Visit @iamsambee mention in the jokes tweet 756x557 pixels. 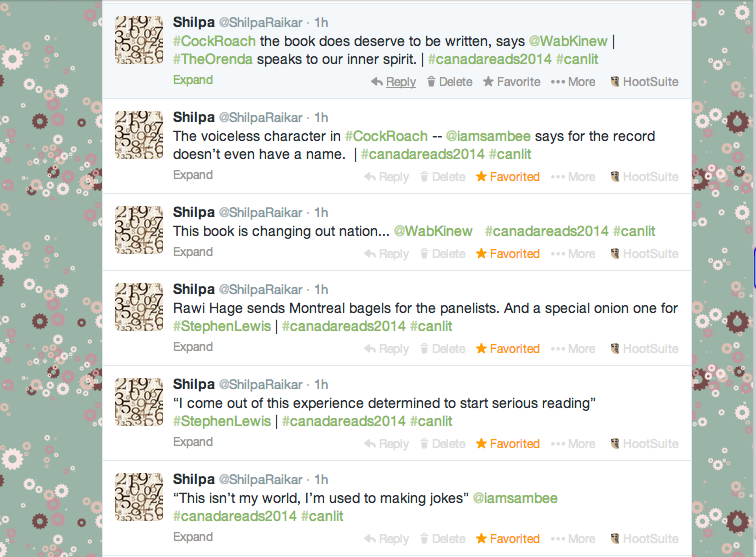coord(515,498)
